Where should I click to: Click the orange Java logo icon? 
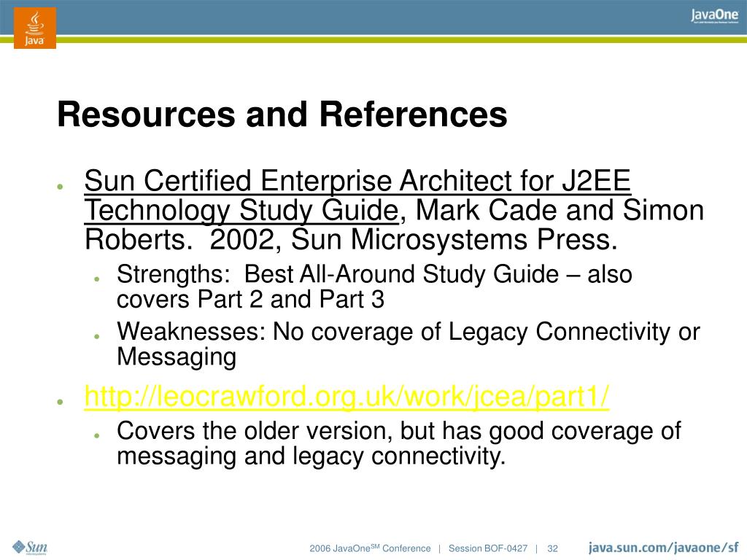[35, 28]
